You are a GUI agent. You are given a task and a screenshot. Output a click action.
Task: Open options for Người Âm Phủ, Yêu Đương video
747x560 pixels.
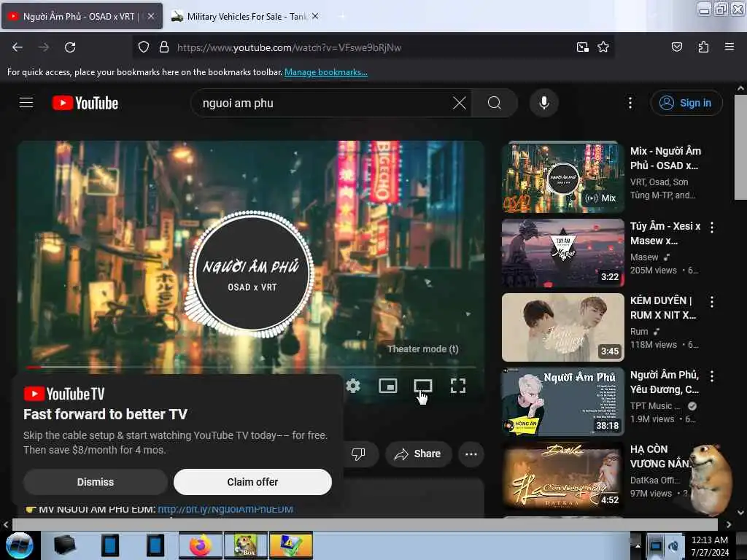[712, 376]
